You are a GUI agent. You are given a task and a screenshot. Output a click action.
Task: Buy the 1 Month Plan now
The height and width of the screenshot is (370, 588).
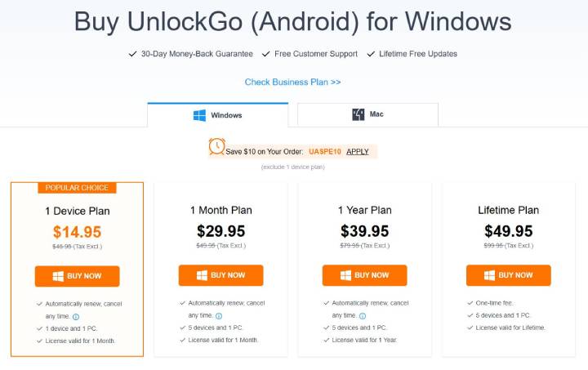(x=220, y=275)
